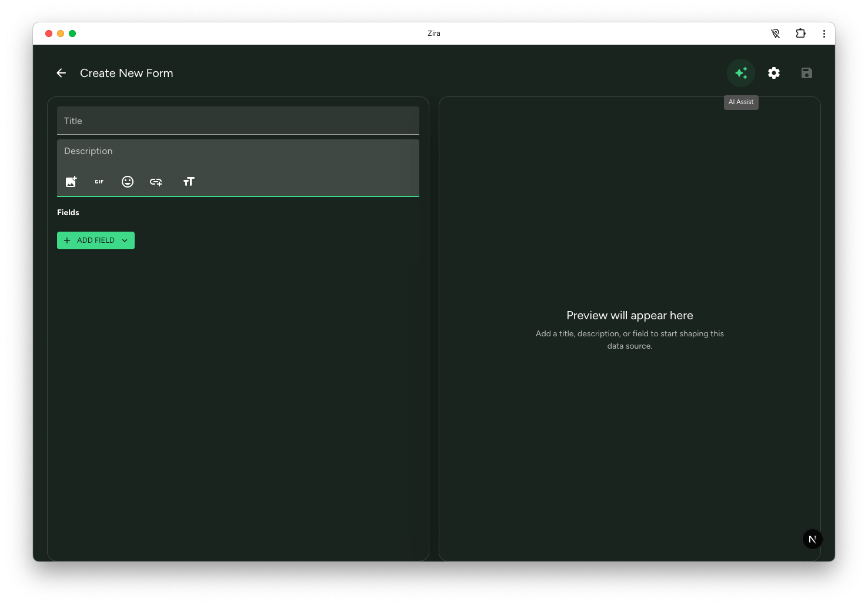Open the browser extensions puzzle icon
Viewport: 868px width, 605px height.
800,34
